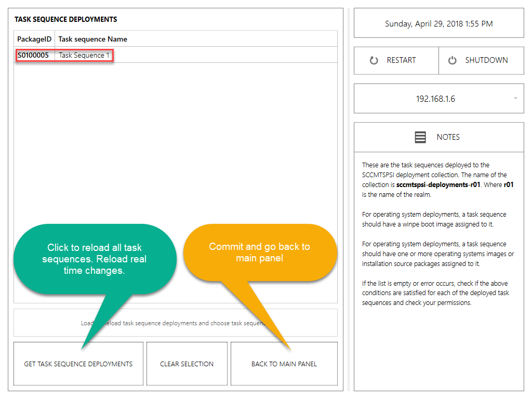Click the orange Commit and go back callout
Viewport: 532px width, 399px height.
(259, 252)
